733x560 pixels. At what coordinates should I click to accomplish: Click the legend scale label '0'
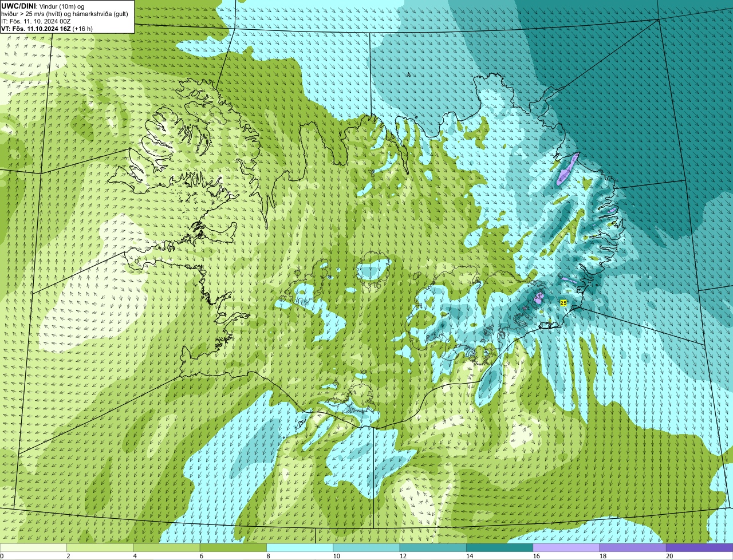coord(2,556)
